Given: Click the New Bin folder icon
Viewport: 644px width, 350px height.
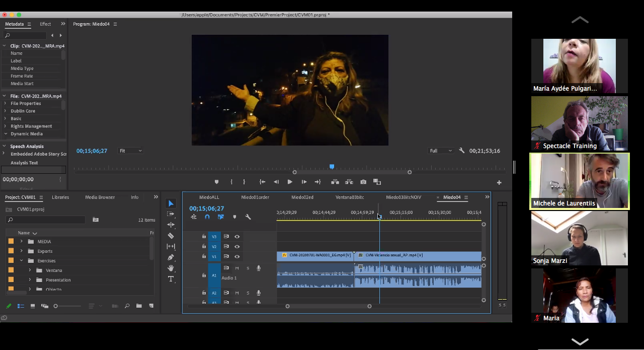Looking at the screenshot, I should coord(139,306).
